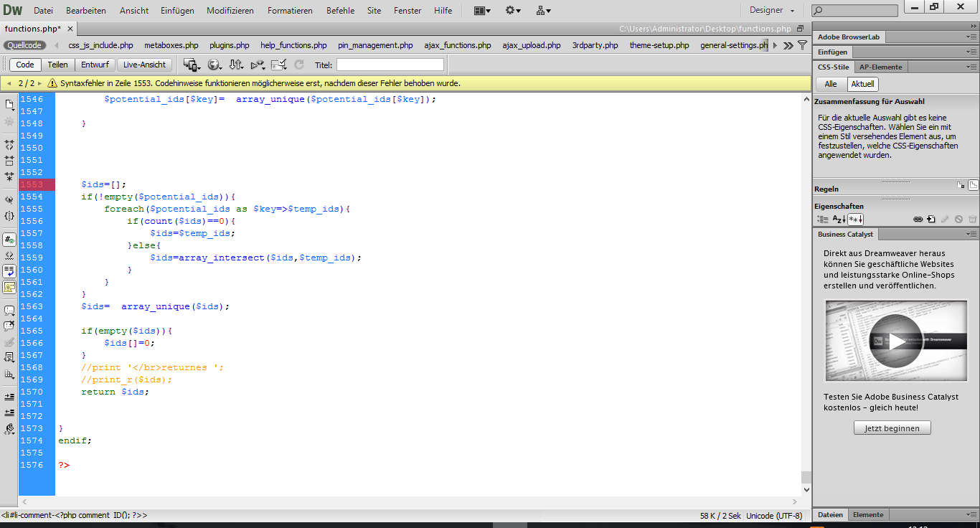Open Dateien panel options menu
Image resolution: width=980 pixels, height=528 pixels.
click(971, 514)
